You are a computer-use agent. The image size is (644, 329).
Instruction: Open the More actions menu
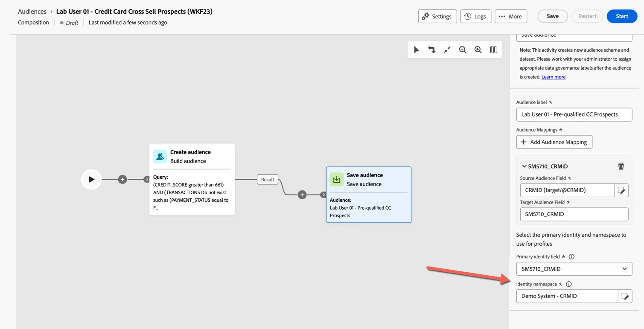click(x=511, y=16)
